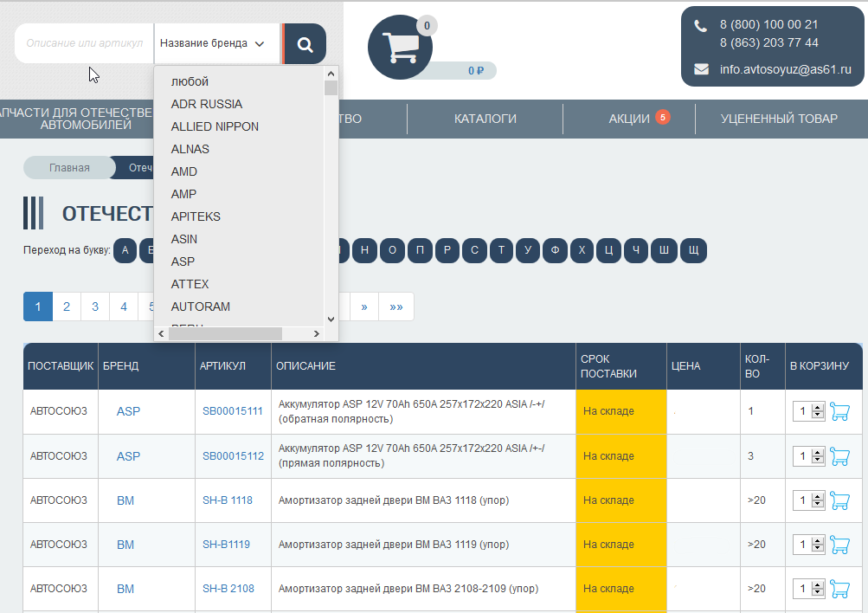Screen dimensions: 868x613
Task: Add SH-B1119 item to cart
Action: pyautogui.click(x=839, y=545)
